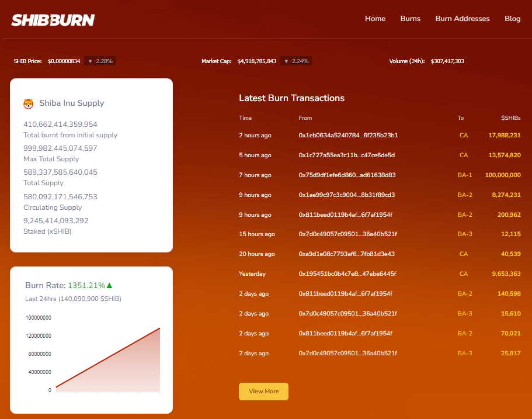Click BA-2 in the 200,962 row
Viewport: 532px width, 419px height.
coord(464,214)
